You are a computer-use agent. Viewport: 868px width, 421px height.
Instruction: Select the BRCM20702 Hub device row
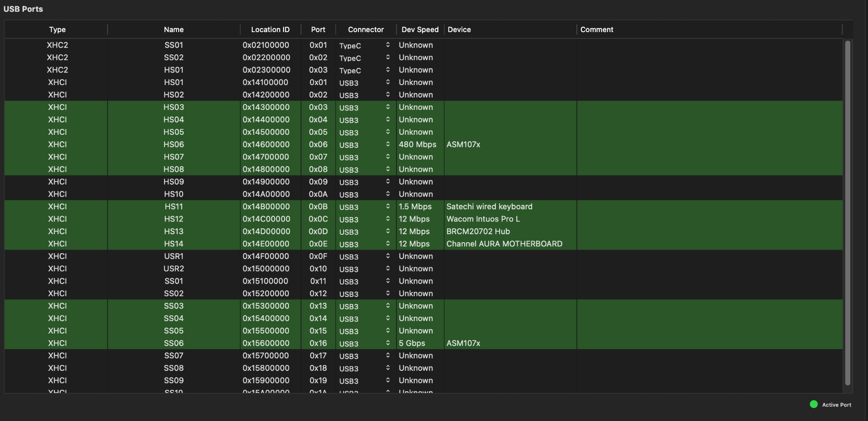coord(478,232)
